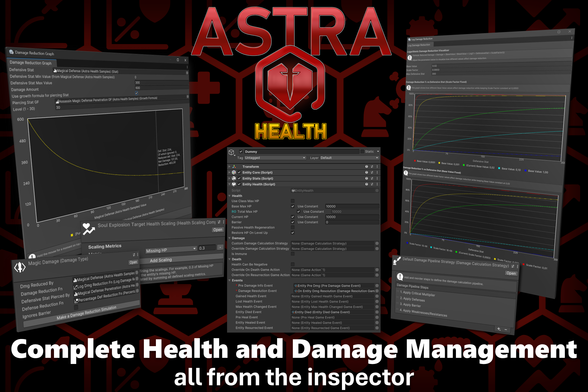Click the Entity Core script icon
The height and width of the screenshot is (392, 588).
click(234, 172)
